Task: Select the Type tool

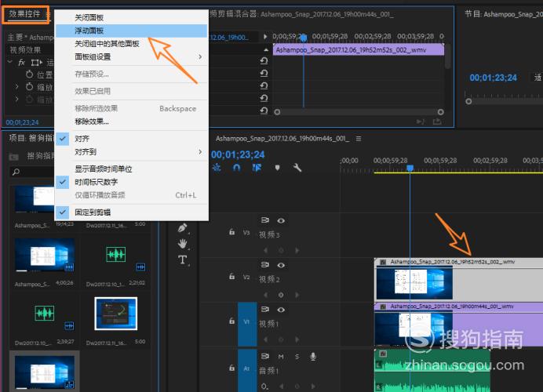Action: click(x=183, y=260)
